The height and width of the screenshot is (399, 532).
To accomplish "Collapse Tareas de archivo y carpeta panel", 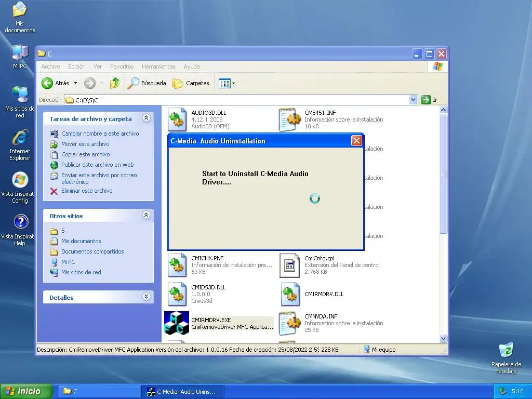I will (146, 118).
